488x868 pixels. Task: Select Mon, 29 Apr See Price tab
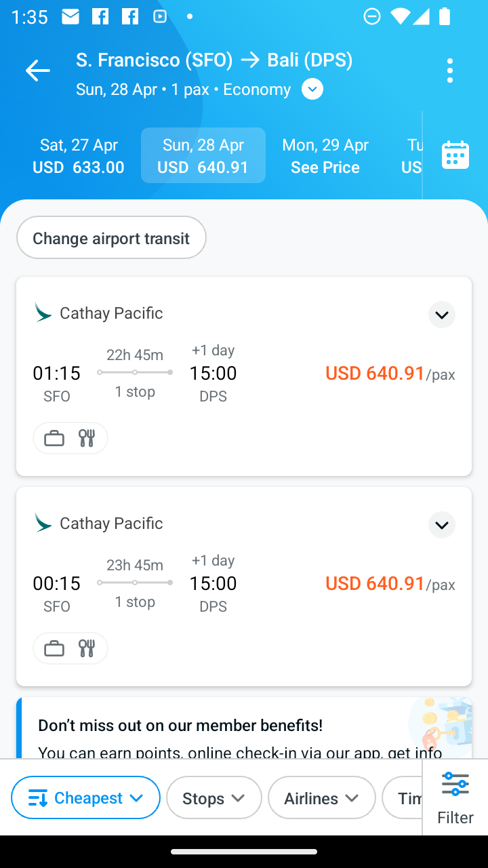325,155
